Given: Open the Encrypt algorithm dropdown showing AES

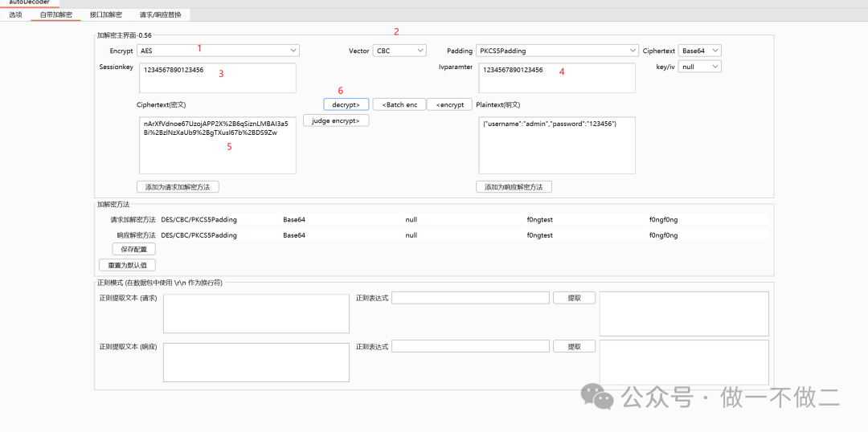Looking at the screenshot, I should tap(217, 51).
